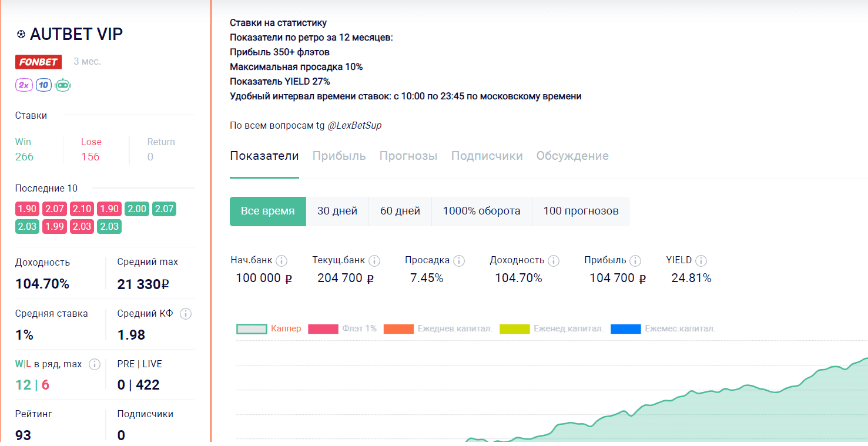Click the purple 2x badge icon
868x446 pixels.
click(x=24, y=85)
